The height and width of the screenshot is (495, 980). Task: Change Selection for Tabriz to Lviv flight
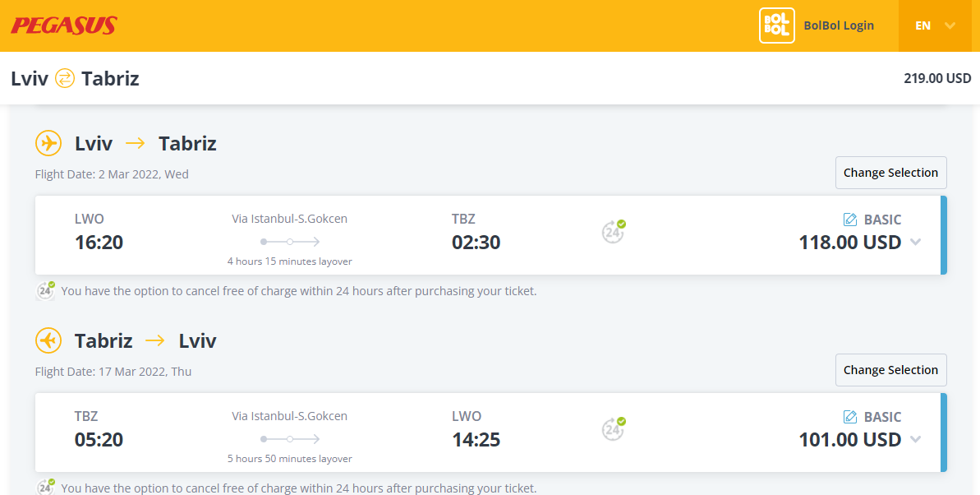click(890, 370)
